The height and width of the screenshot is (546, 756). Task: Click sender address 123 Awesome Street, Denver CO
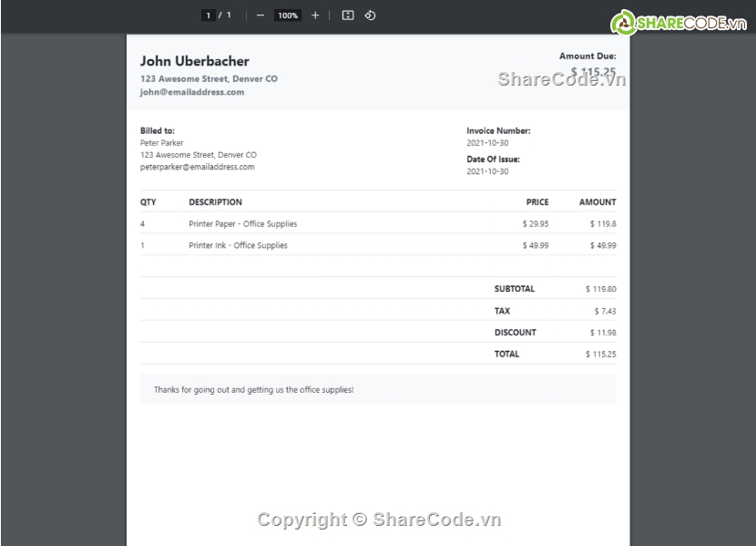tap(209, 78)
